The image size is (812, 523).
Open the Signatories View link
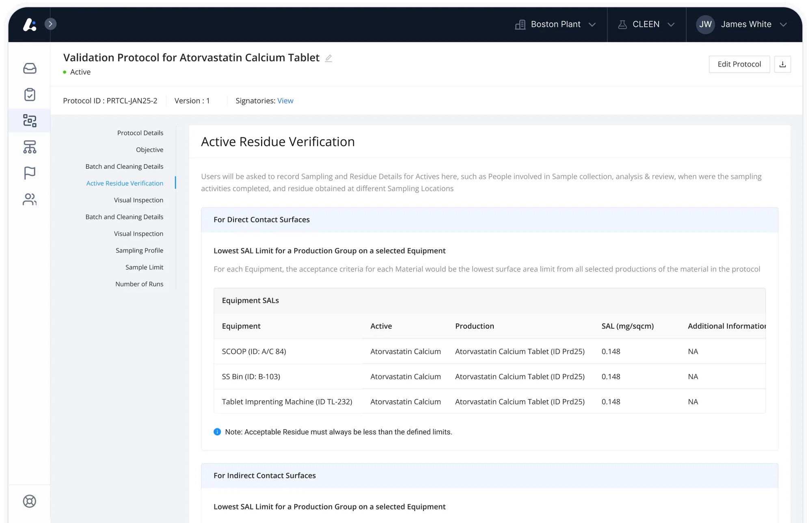click(285, 101)
